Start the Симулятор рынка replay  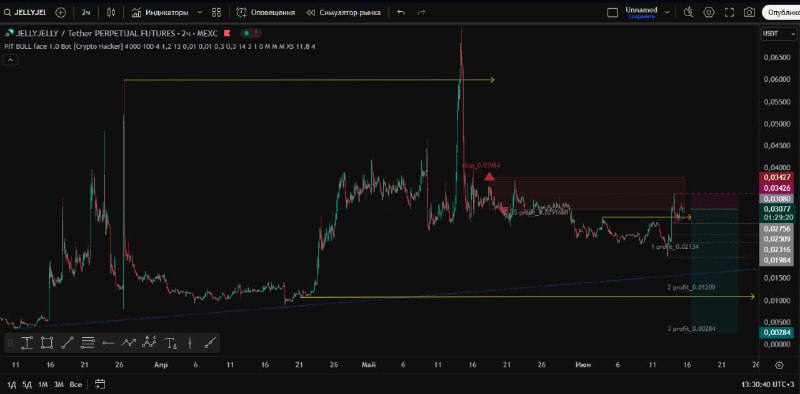pos(343,13)
